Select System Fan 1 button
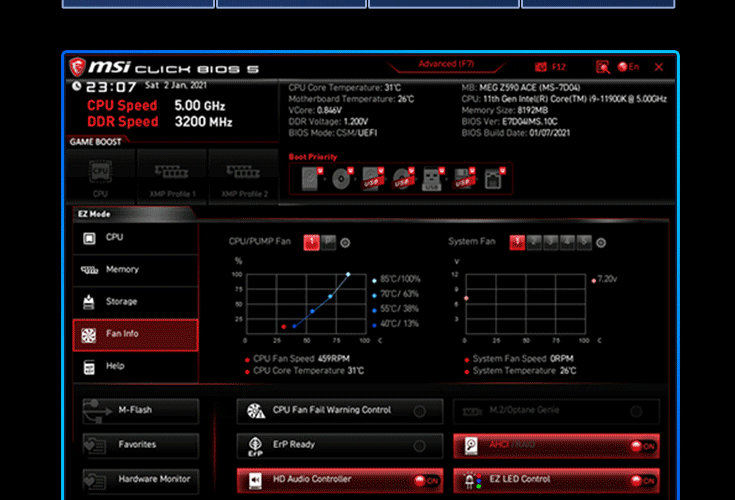This screenshot has width=735, height=500. (x=517, y=242)
